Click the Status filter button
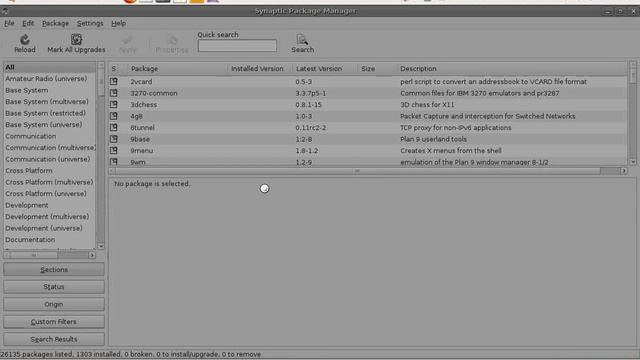 (54, 287)
